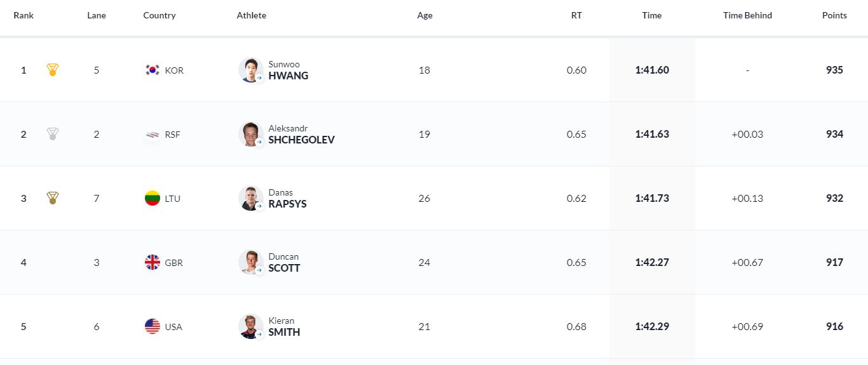Click the Lithuania flag icon
Image resolution: width=868 pixels, height=365 pixels.
coord(153,198)
